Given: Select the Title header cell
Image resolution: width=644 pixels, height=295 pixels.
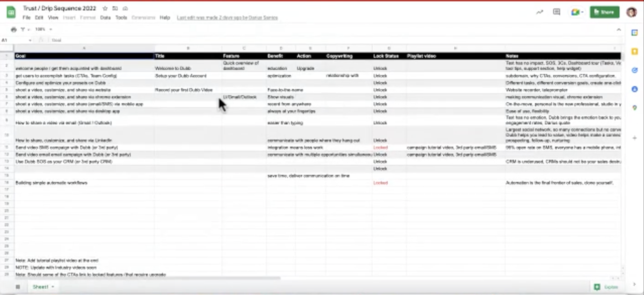Looking at the screenshot, I should tap(188, 56).
